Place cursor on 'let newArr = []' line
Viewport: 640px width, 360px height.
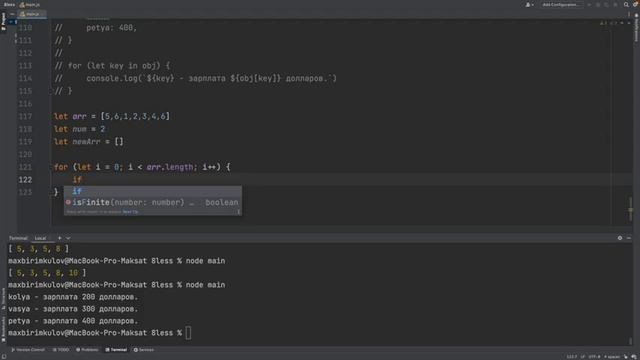coord(89,142)
